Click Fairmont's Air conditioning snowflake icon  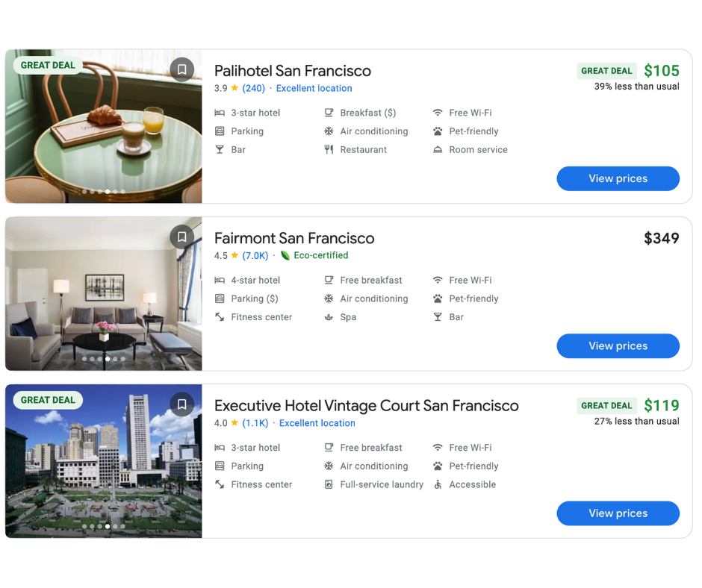(329, 298)
